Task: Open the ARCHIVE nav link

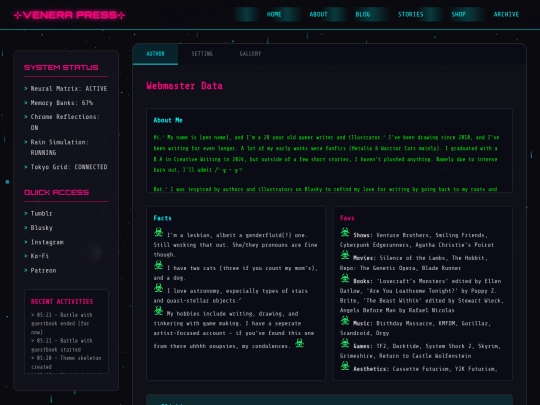Action: pos(506,14)
